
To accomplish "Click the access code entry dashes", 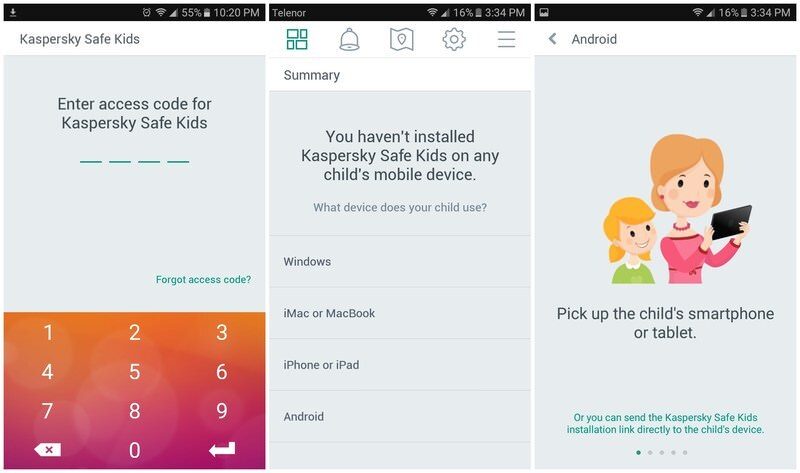I will coord(135,162).
